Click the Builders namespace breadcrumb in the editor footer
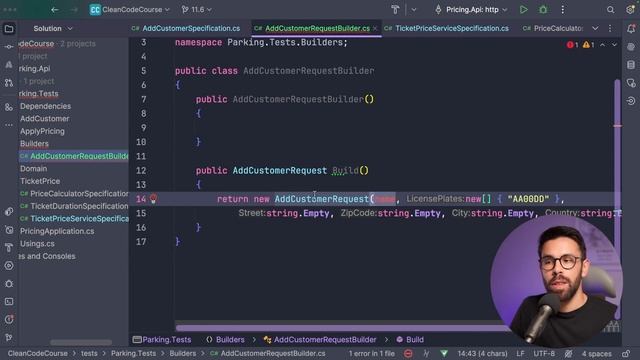640x360 pixels. point(225,340)
